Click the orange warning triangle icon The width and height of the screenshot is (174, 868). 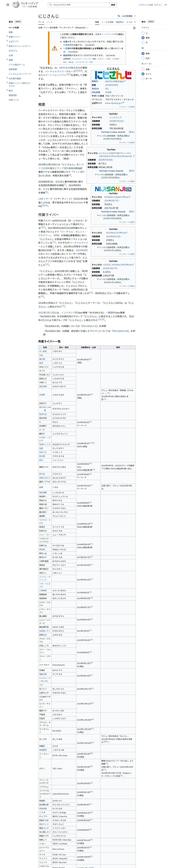[x=54, y=48]
